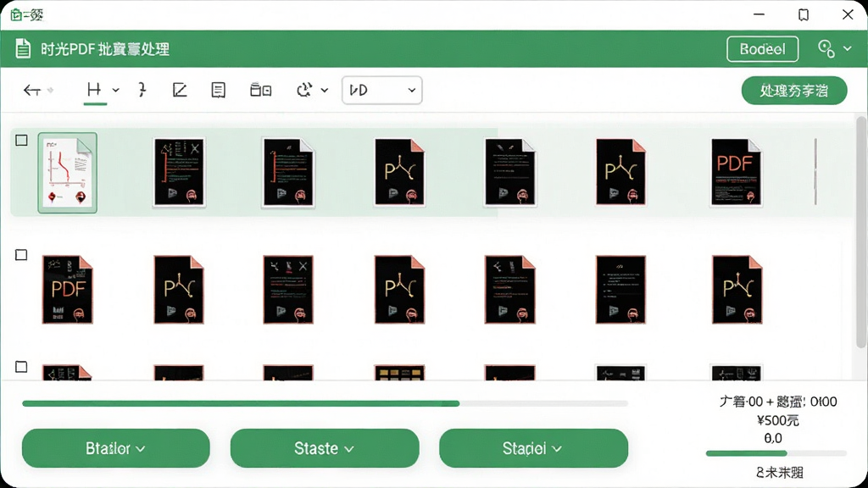
Task: Click the rotate tool icon
Action: coord(304,90)
